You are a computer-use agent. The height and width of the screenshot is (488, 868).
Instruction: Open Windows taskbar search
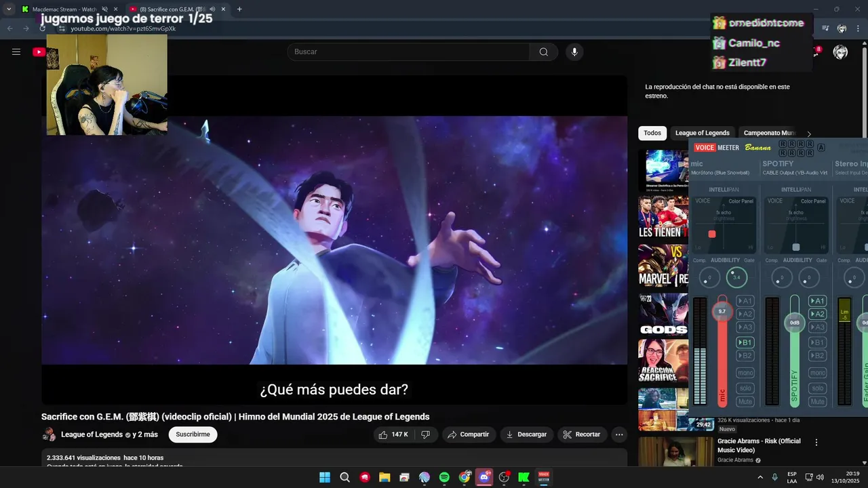pyautogui.click(x=344, y=477)
